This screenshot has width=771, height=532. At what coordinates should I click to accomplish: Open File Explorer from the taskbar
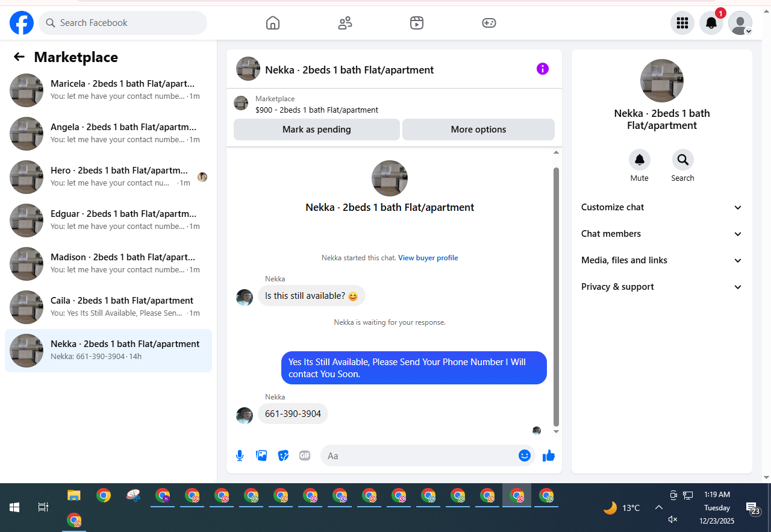73,496
